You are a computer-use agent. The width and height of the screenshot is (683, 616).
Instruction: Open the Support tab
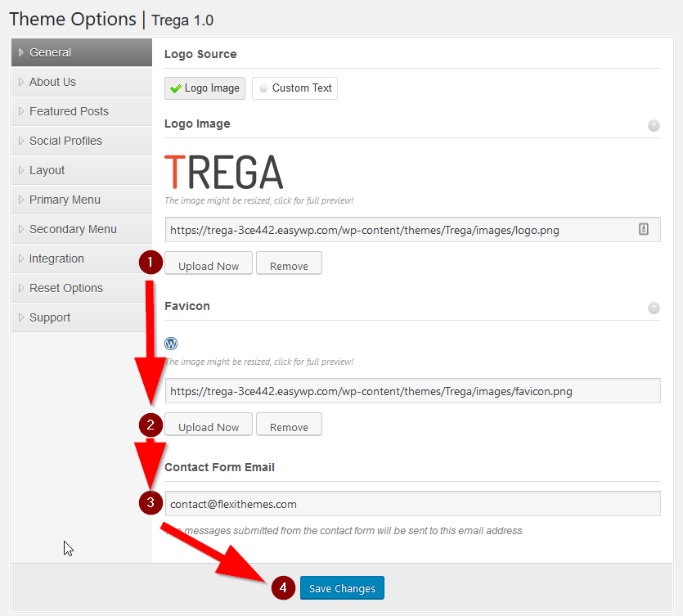(82, 317)
